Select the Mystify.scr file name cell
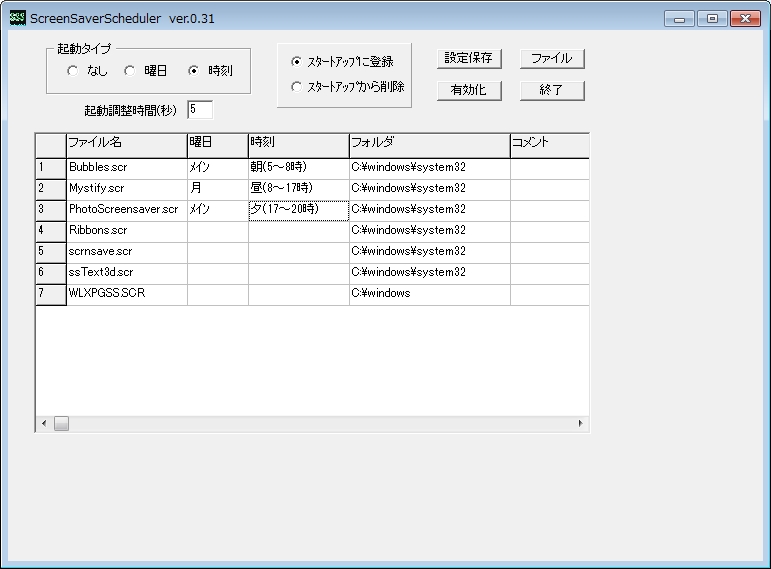 click(127, 190)
